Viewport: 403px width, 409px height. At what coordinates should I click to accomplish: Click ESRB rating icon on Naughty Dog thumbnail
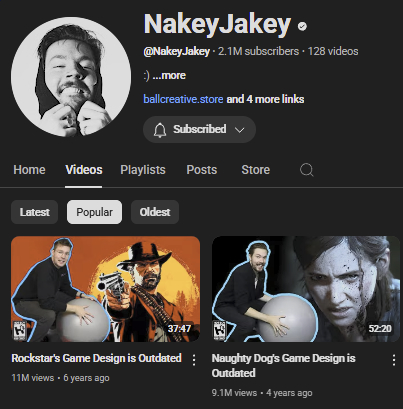pyautogui.click(x=219, y=331)
